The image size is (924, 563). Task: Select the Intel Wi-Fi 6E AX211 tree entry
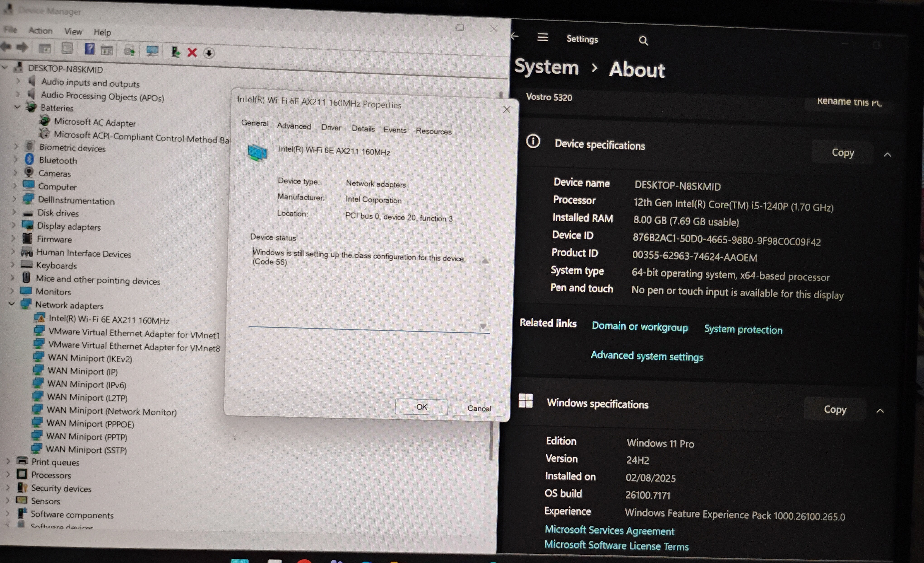pos(109,320)
